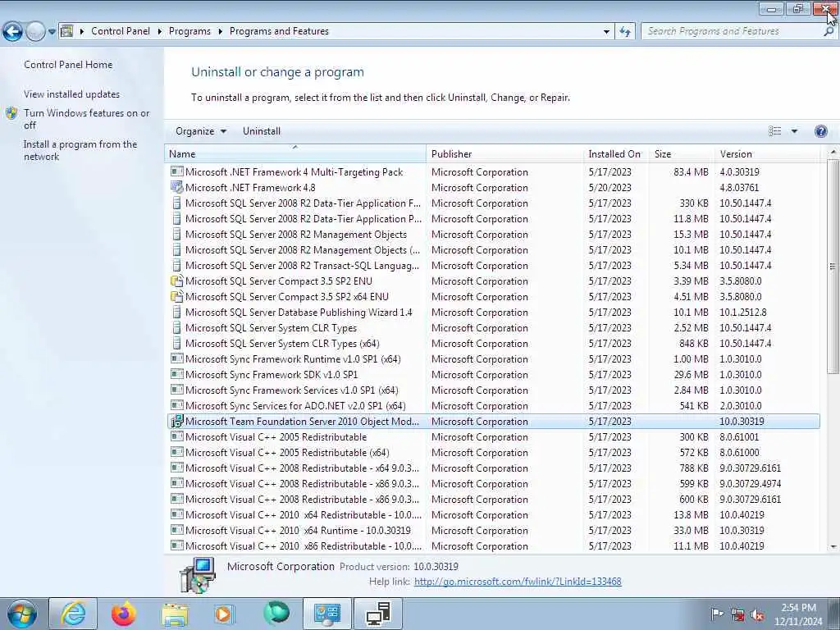840x630 pixels.
Task: Click the Forward navigation arrow button
Action: pyautogui.click(x=35, y=32)
